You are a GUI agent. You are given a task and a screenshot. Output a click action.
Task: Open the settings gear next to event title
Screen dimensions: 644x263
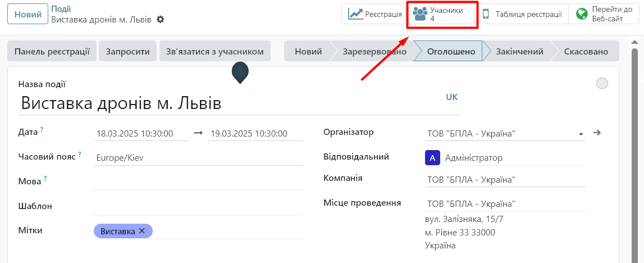pos(161,20)
